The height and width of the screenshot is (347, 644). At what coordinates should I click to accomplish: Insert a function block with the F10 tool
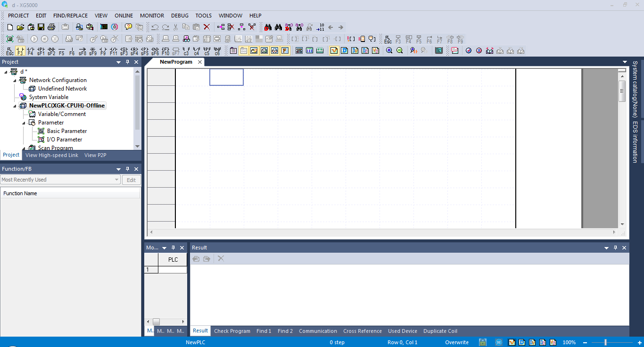tap(165, 51)
